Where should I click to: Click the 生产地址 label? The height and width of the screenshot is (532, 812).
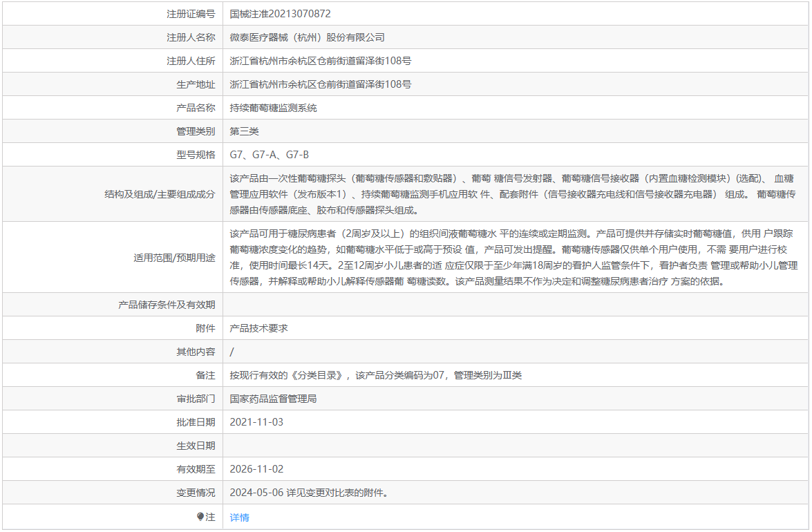pos(196,84)
